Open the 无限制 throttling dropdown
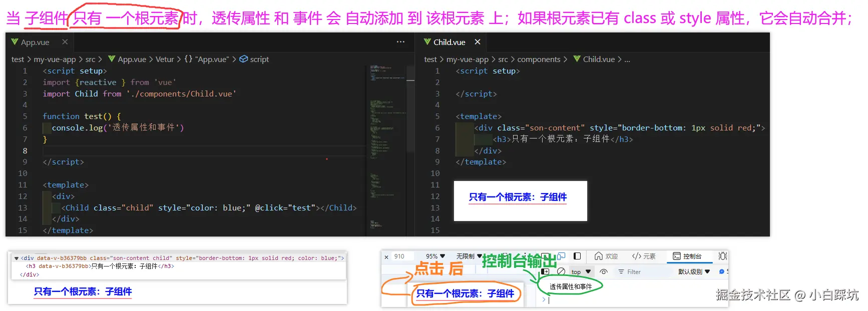 pos(469,256)
